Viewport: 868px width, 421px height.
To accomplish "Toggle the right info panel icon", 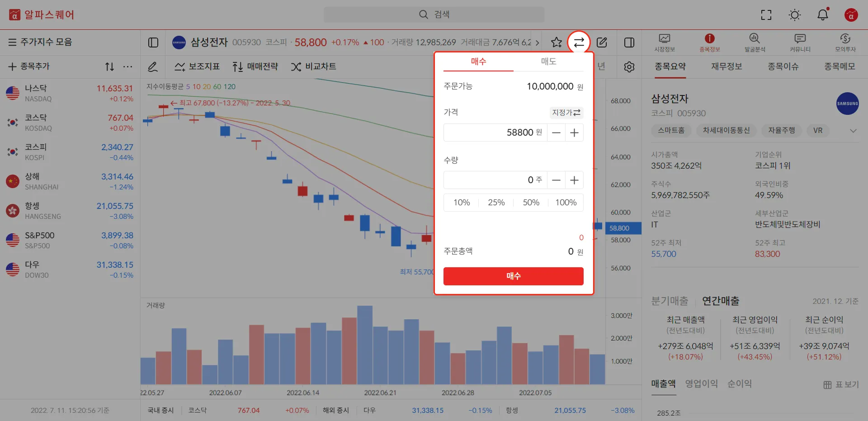I will coord(629,43).
